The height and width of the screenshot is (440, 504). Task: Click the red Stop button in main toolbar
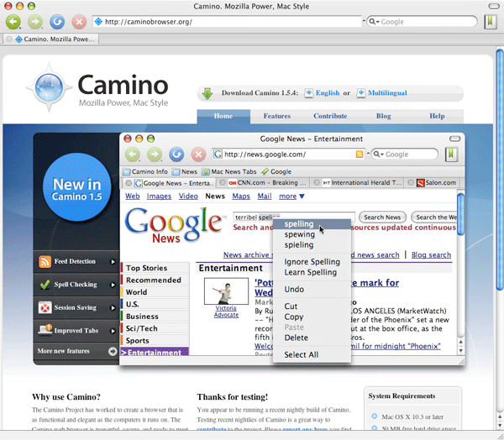click(79, 22)
